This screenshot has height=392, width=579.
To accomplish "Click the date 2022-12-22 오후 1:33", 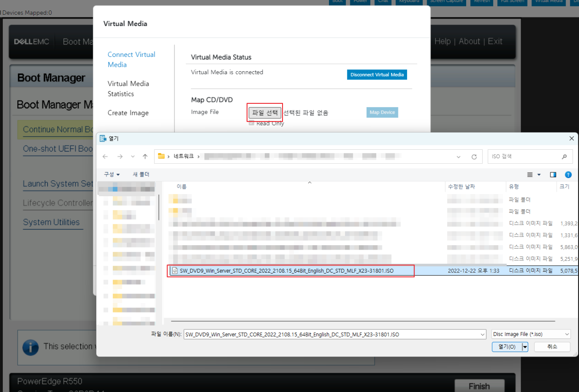I will (x=474, y=270).
